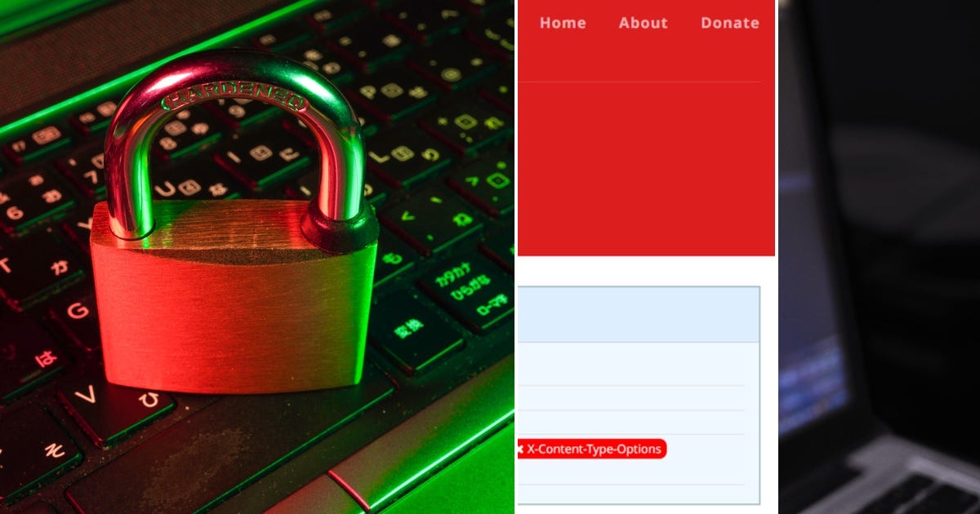Click the blurry laptop photo on right
The width and height of the screenshot is (980, 514).
point(880,257)
